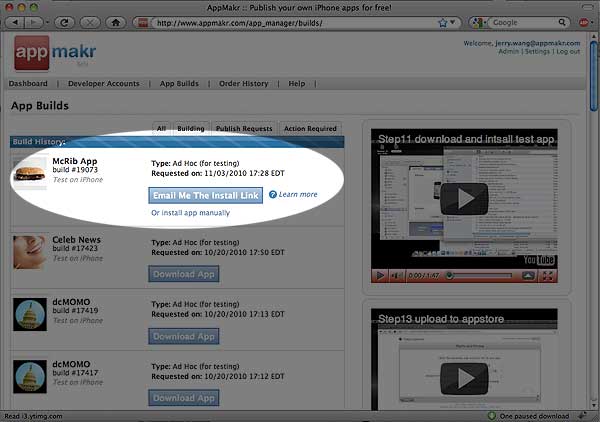600x422 pixels.
Task: Mute the Step11 video volume icon
Action: pyautogui.click(x=396, y=275)
